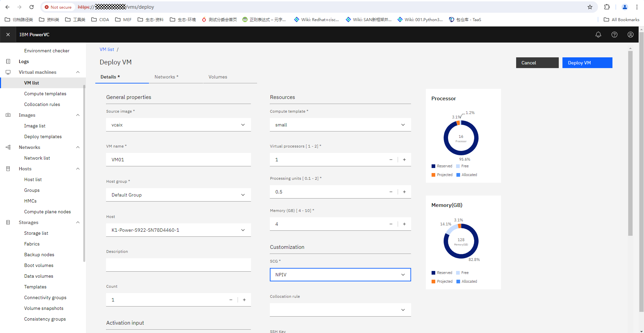Click the Virtual machines monitor icon
The height and width of the screenshot is (333, 644).
pyautogui.click(x=8, y=72)
